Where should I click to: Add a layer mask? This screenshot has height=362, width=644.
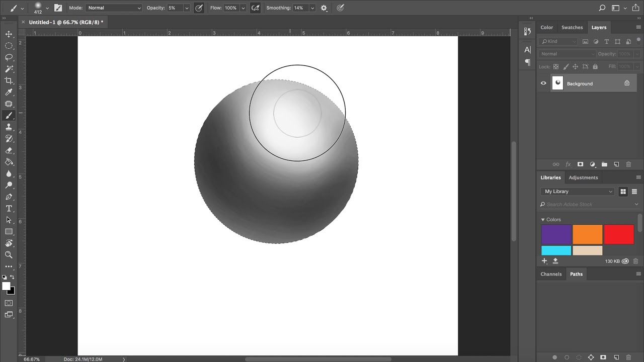tap(580, 164)
